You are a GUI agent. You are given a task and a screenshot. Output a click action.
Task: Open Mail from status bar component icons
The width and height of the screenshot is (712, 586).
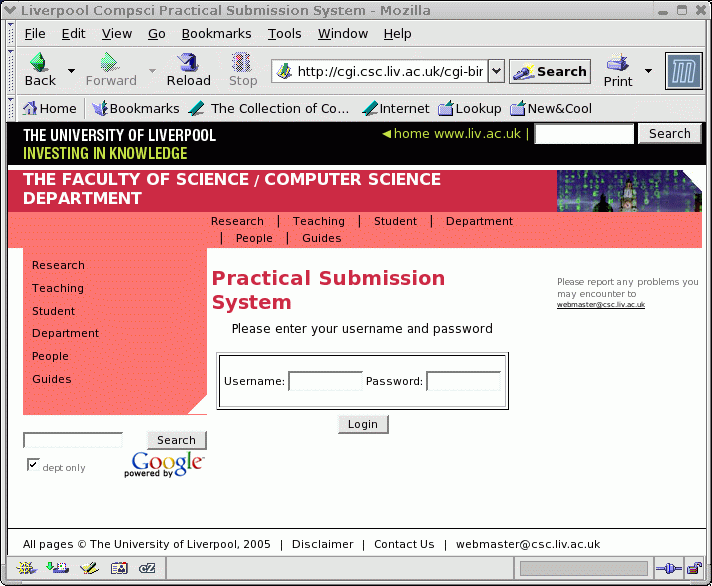pos(57,568)
